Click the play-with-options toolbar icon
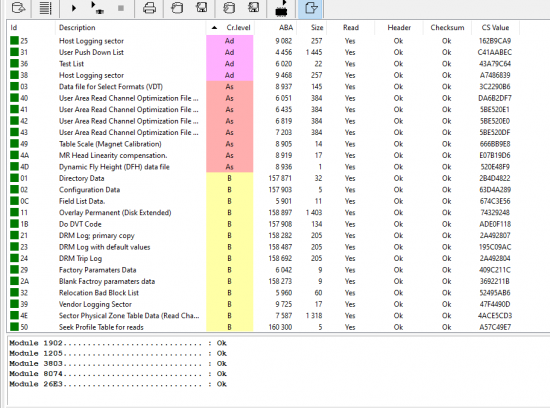Screen dimensions: 550x408 97,8
